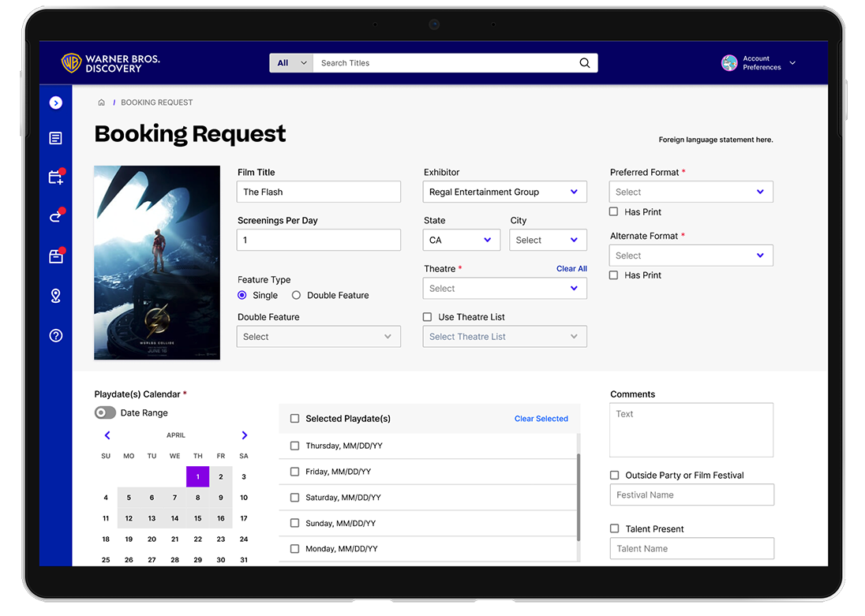Viewport: 865px width, 616px height.
Task: Check the Selected Playdate(s) header checkbox
Action: click(294, 419)
